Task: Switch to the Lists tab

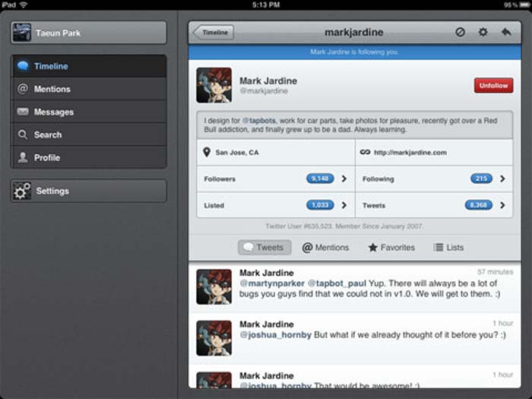Action: pyautogui.click(x=448, y=247)
